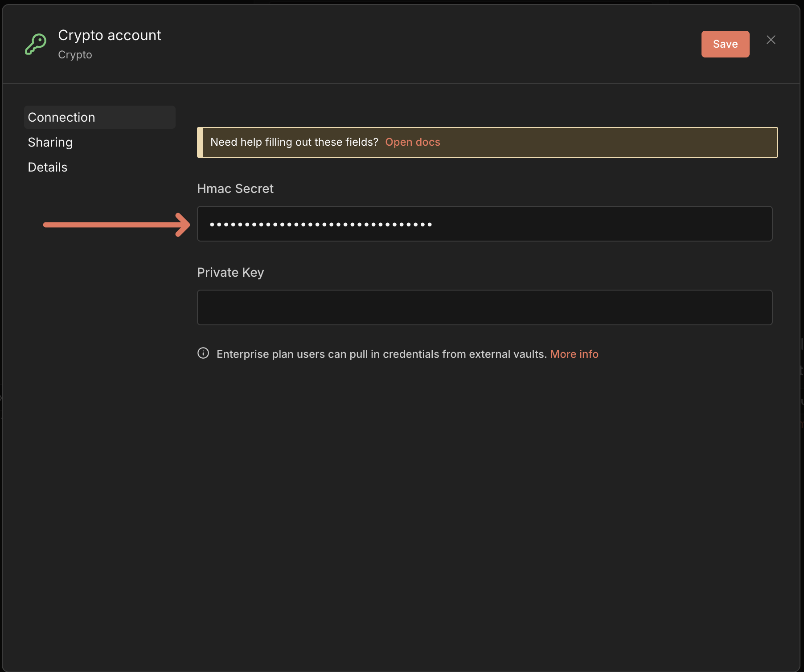Click Open docs in the help banner

coord(412,142)
